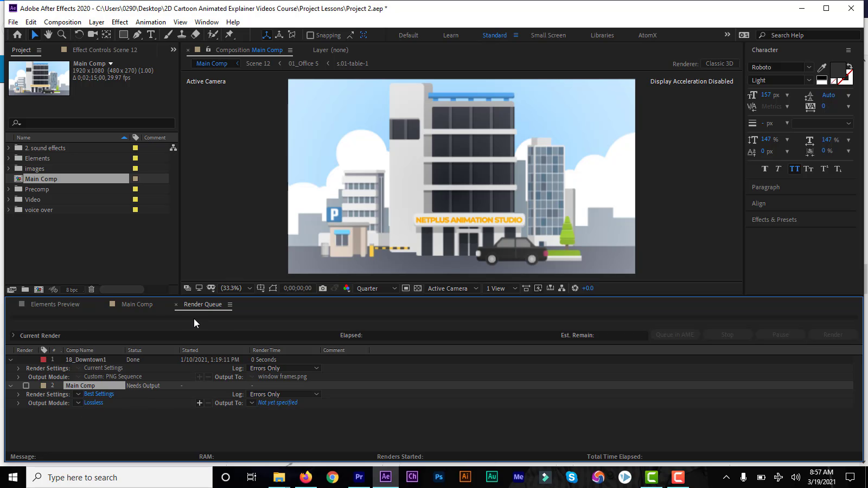Select the Pen tool
Image resolution: width=868 pixels, height=488 pixels.
tap(137, 35)
